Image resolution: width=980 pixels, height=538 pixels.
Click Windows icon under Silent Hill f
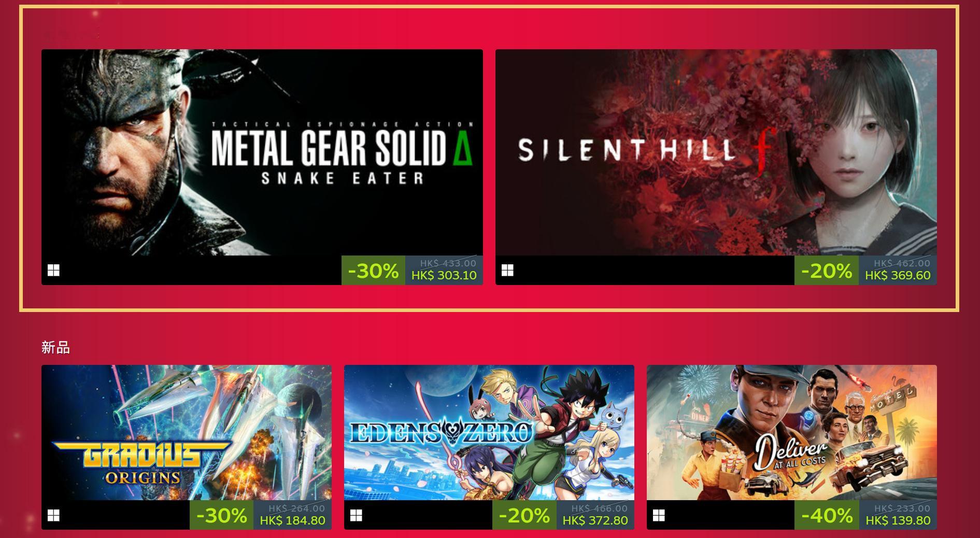507,270
